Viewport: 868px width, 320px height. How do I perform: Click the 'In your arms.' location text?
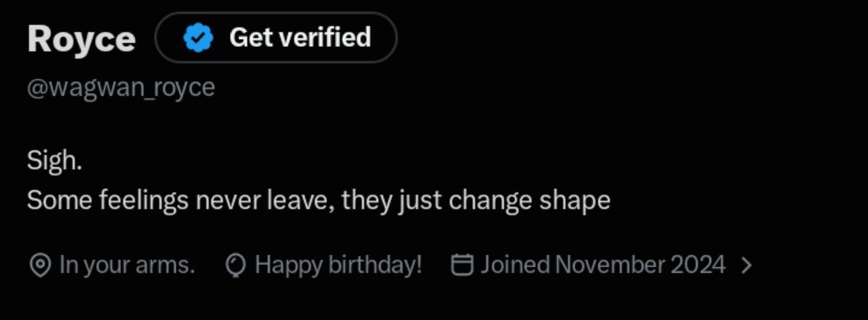coord(127,265)
